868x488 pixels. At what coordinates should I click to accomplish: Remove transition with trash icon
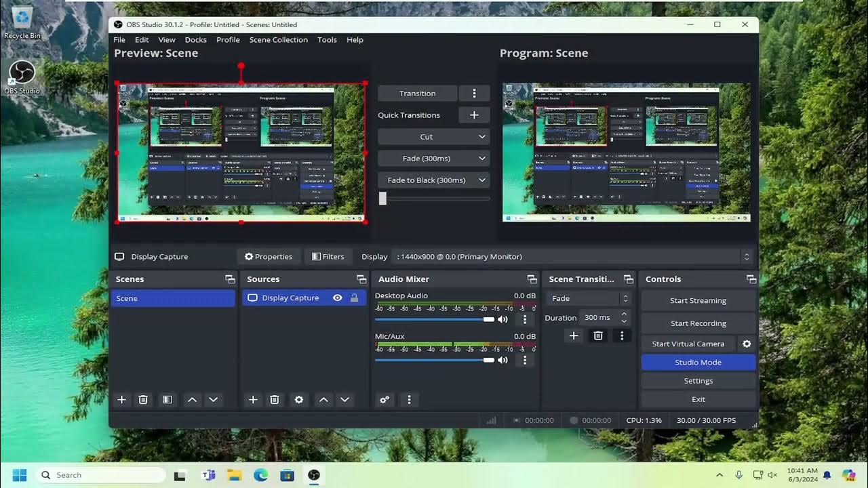(598, 335)
